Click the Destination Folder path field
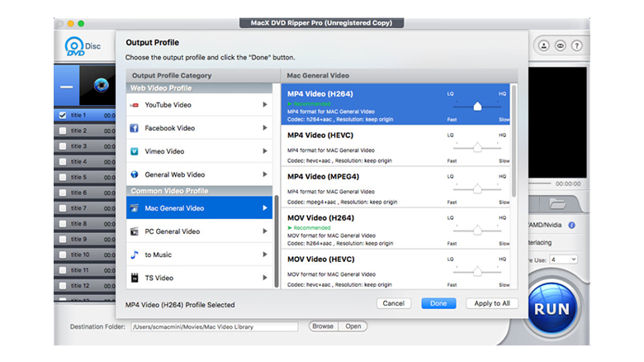 (215, 326)
